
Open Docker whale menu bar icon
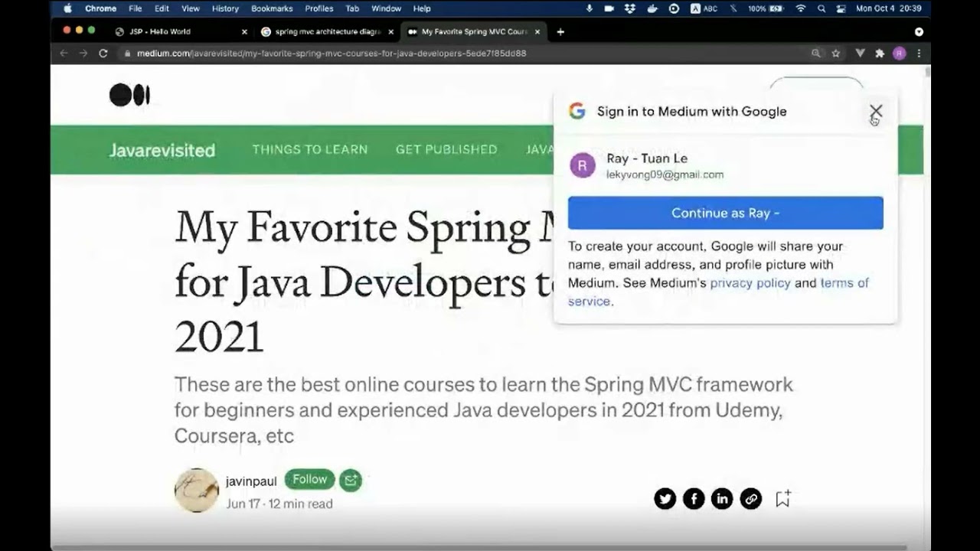[x=652, y=8]
